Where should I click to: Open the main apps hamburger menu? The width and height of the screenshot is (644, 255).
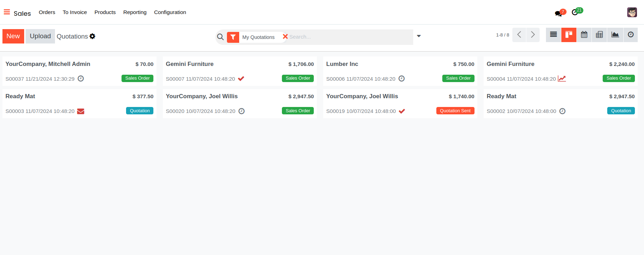coord(7,12)
